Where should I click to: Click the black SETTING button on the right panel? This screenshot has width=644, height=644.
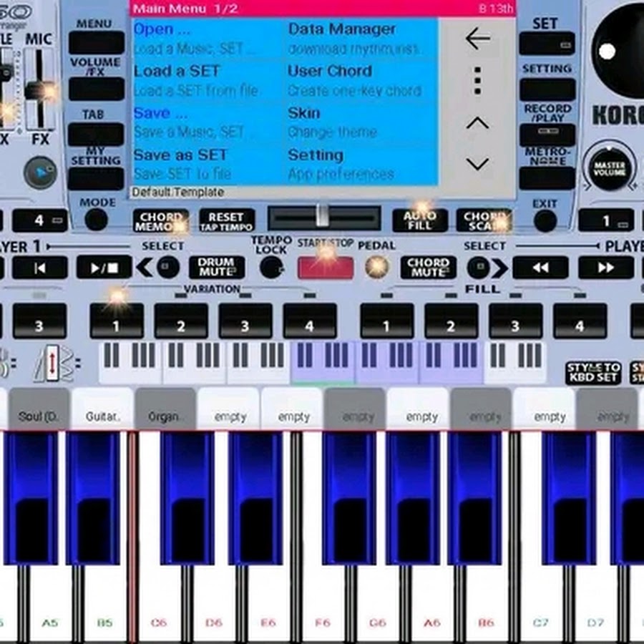(x=547, y=89)
